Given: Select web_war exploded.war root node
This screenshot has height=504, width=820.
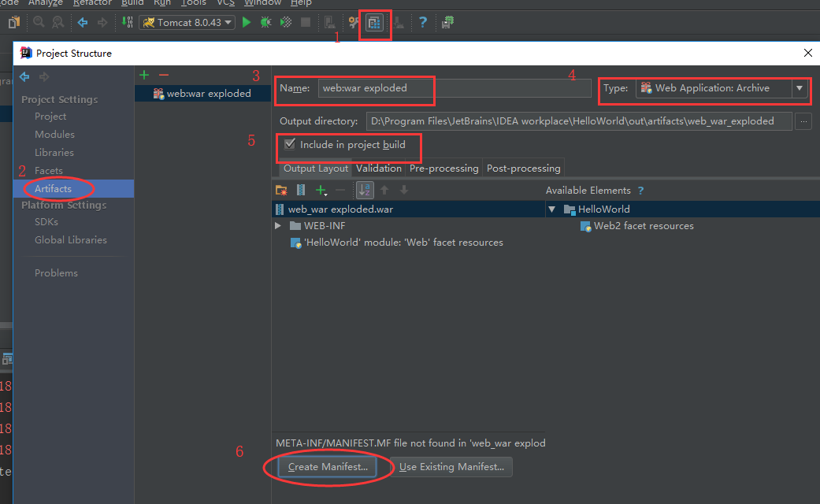Looking at the screenshot, I should (409, 209).
